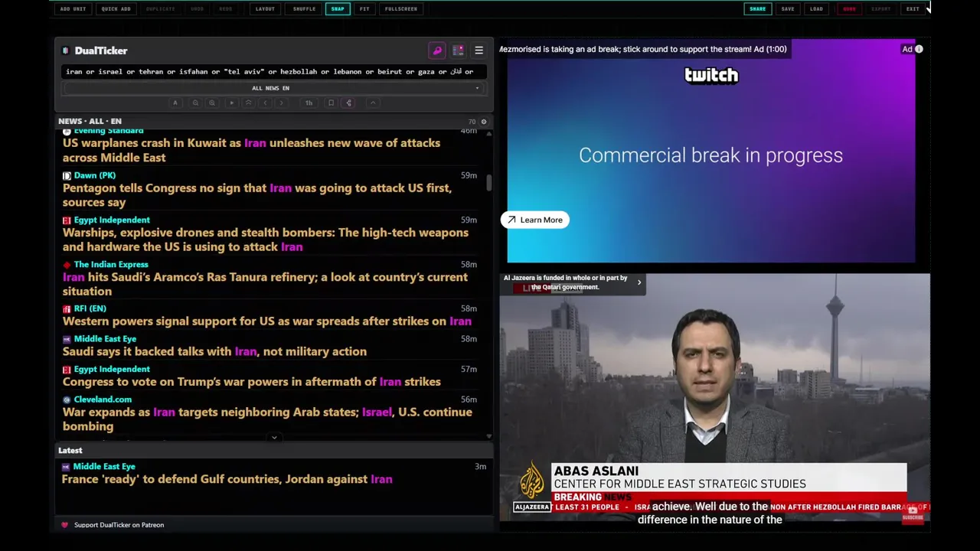This screenshot has width=980, height=551.
Task: Click the news feed vertical scrollbar thumb
Action: pyautogui.click(x=488, y=183)
